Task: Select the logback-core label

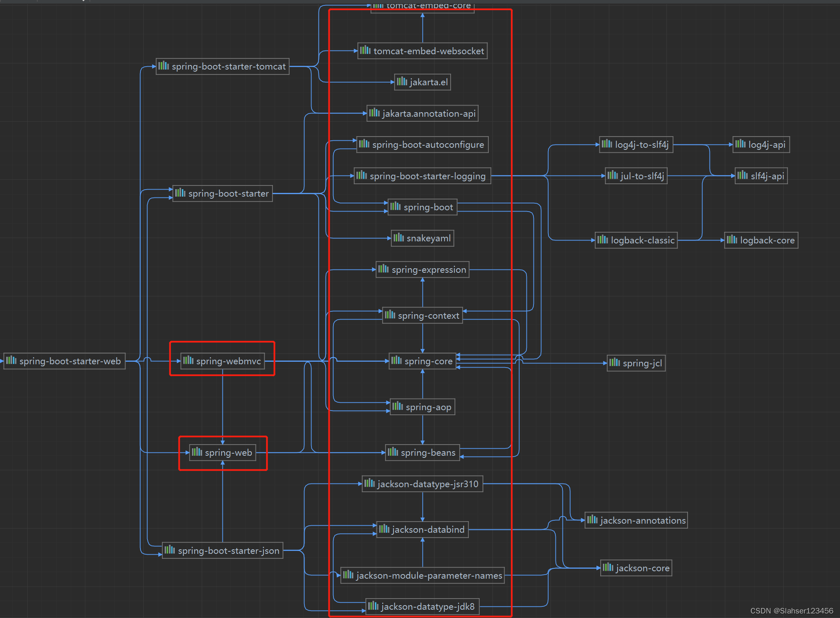Action: click(768, 240)
